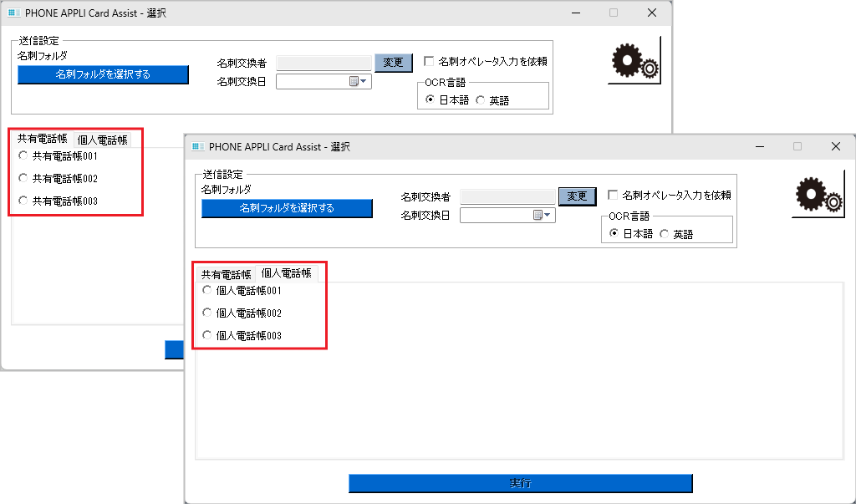Enable 名刺オペレータ入力を依頼 checkbox in back window
This screenshot has width=856, height=504.
point(429,61)
